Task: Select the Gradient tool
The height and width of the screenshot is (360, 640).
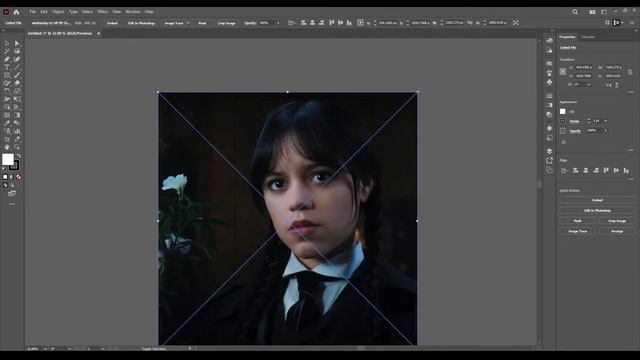Action: click(17, 115)
